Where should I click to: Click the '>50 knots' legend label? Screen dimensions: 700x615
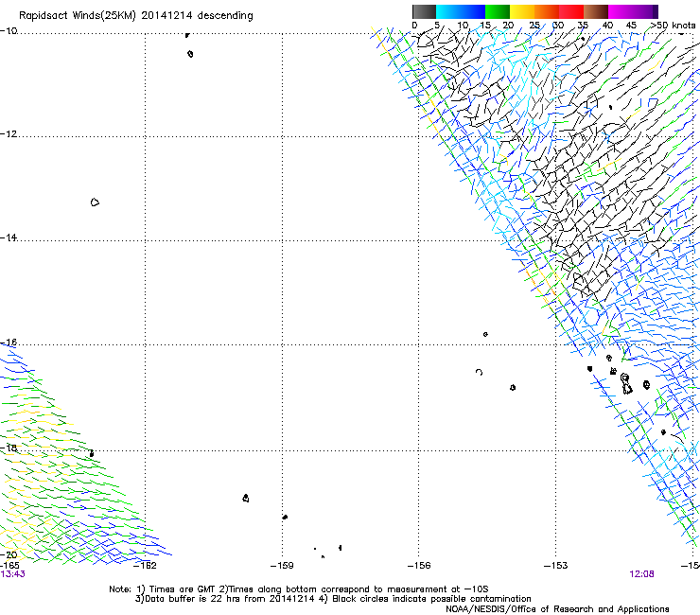tap(674, 26)
